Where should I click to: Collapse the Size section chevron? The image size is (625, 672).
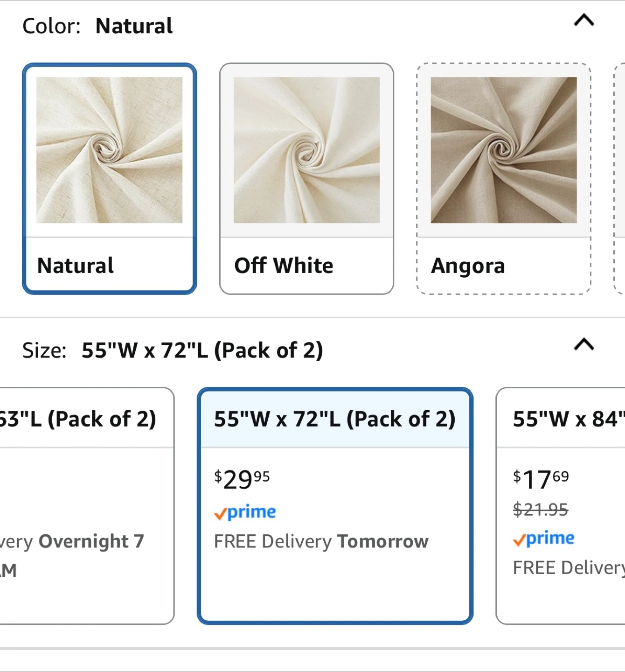click(x=583, y=345)
